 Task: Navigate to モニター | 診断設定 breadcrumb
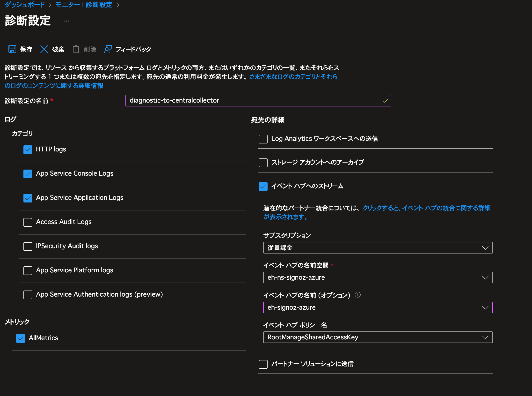[84, 5]
